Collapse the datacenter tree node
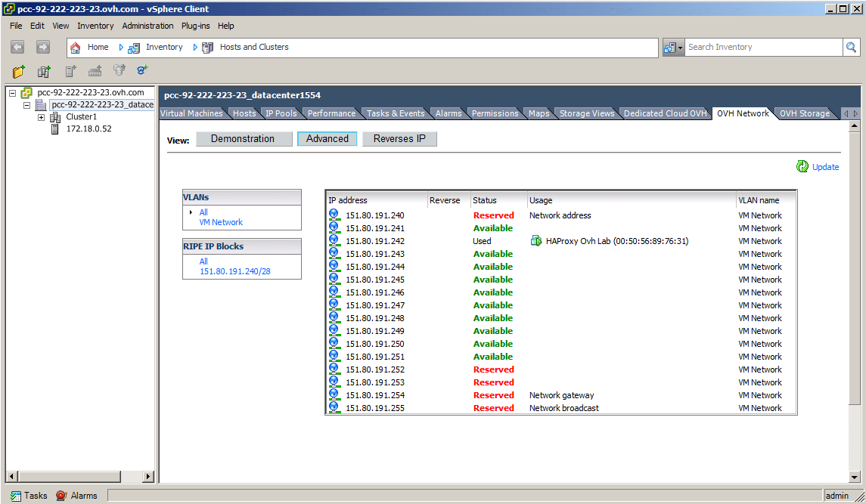Viewport: 866px width, 504px height. click(26, 105)
